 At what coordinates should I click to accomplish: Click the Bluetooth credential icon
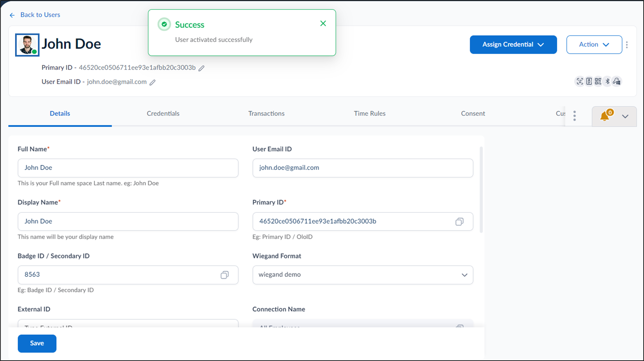pyautogui.click(x=607, y=81)
